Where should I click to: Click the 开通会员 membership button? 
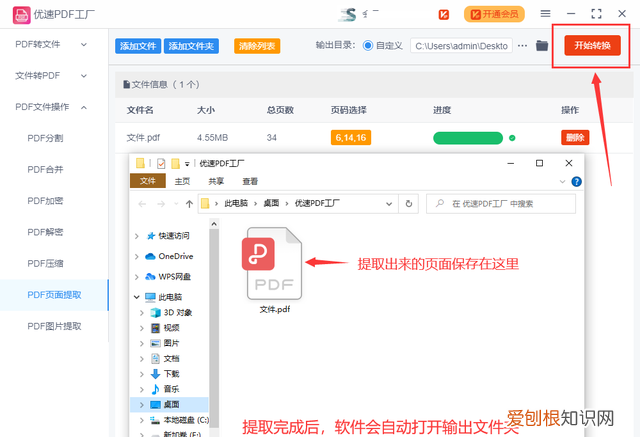tap(494, 14)
